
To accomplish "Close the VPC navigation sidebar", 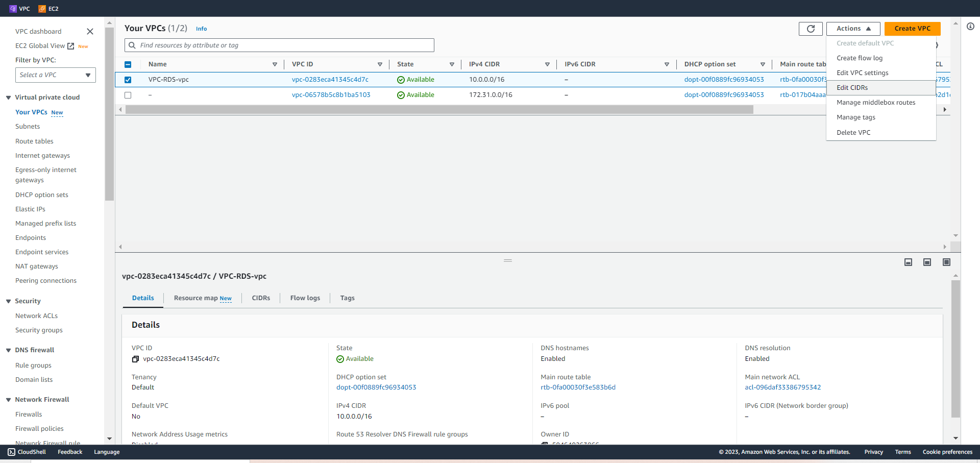I will (90, 32).
